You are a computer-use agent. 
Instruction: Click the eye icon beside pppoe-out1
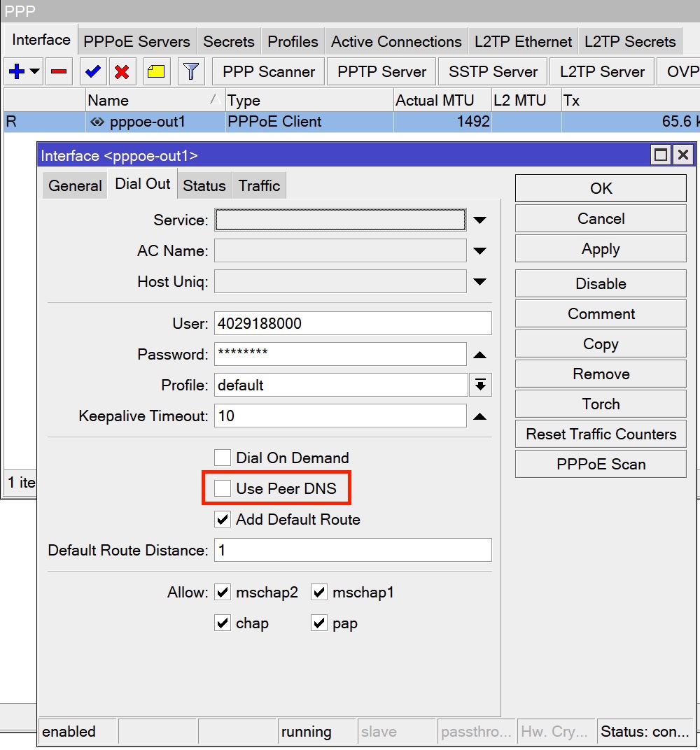pyautogui.click(x=97, y=122)
